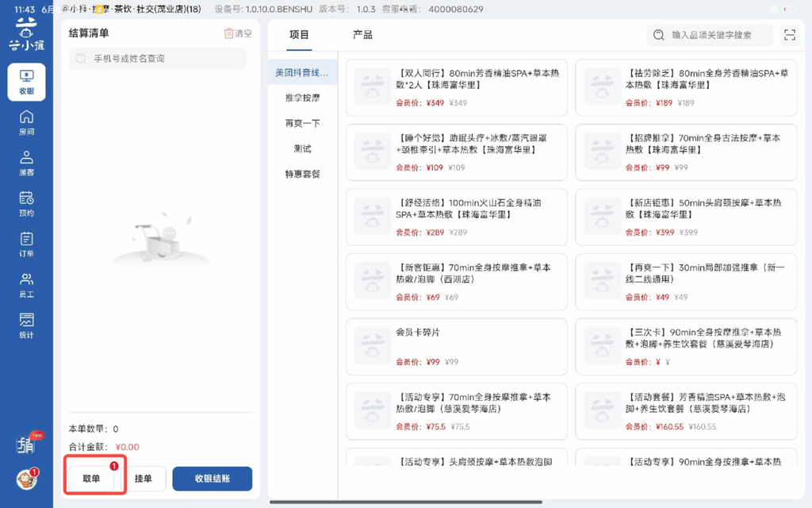Image resolution: width=812 pixels, height=508 pixels.
Task: Open the 订单 orders section
Action: pos(26,244)
